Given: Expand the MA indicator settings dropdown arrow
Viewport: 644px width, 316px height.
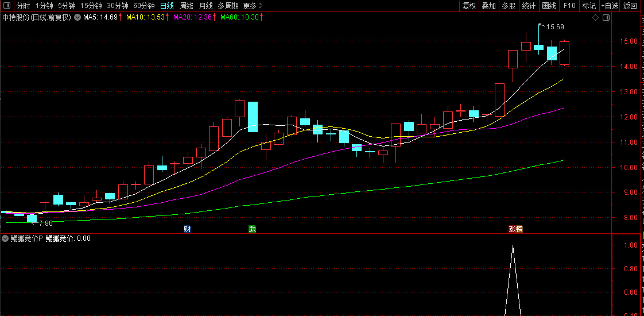Looking at the screenshot, I should [x=77, y=17].
